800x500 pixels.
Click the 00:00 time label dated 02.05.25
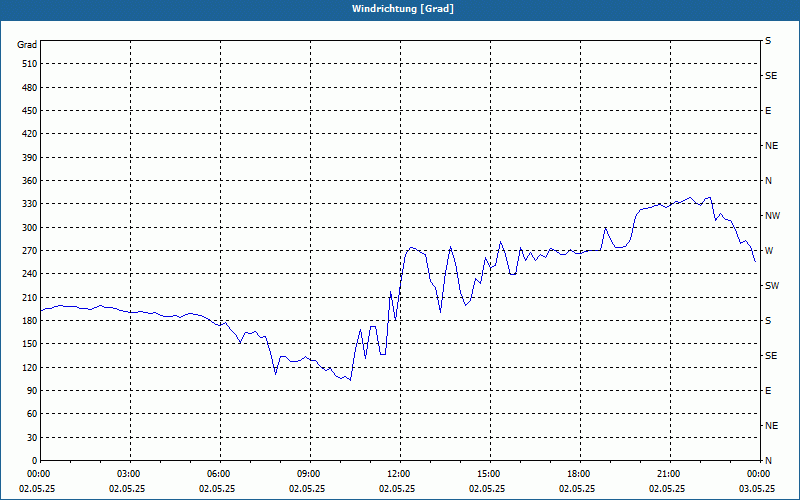(x=37, y=473)
